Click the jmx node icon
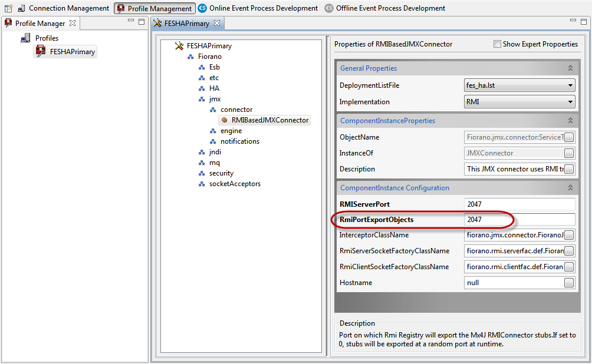Image resolution: width=592 pixels, height=364 pixels. [x=202, y=99]
